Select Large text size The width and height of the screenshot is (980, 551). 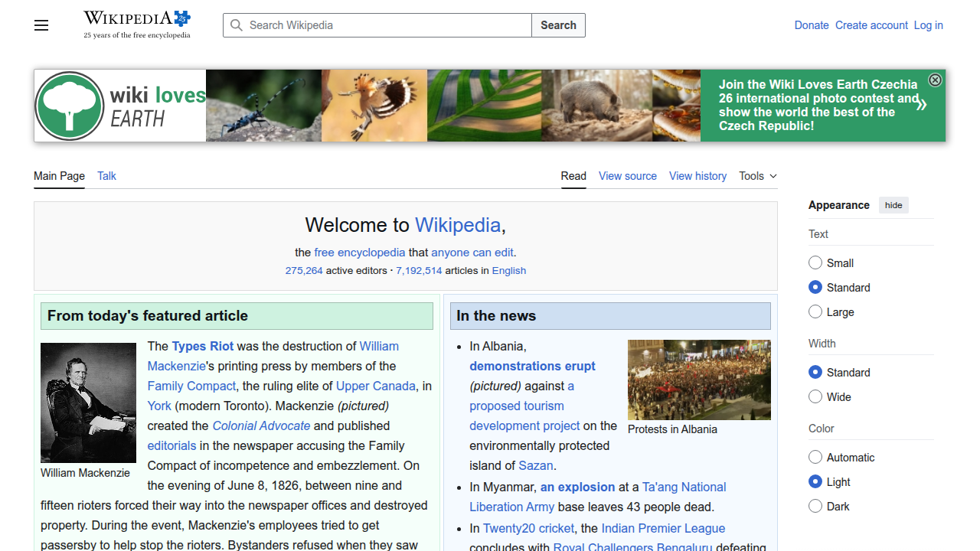(815, 311)
